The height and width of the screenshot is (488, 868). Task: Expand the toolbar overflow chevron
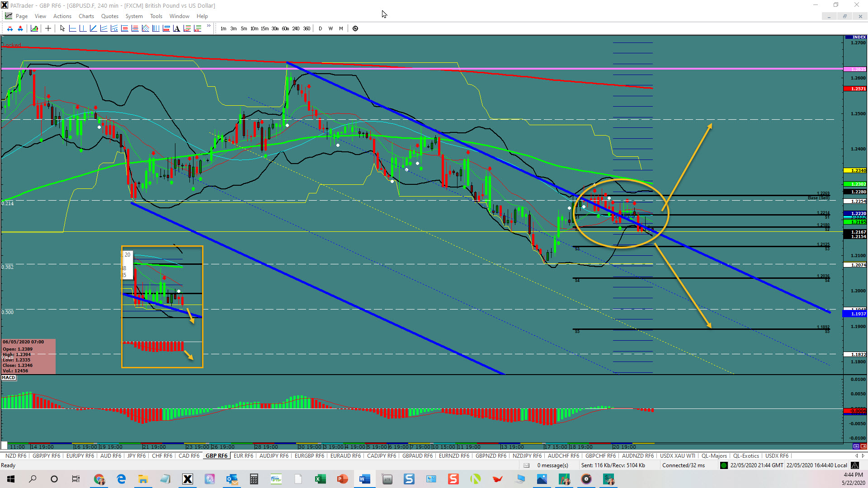pyautogui.click(x=208, y=26)
